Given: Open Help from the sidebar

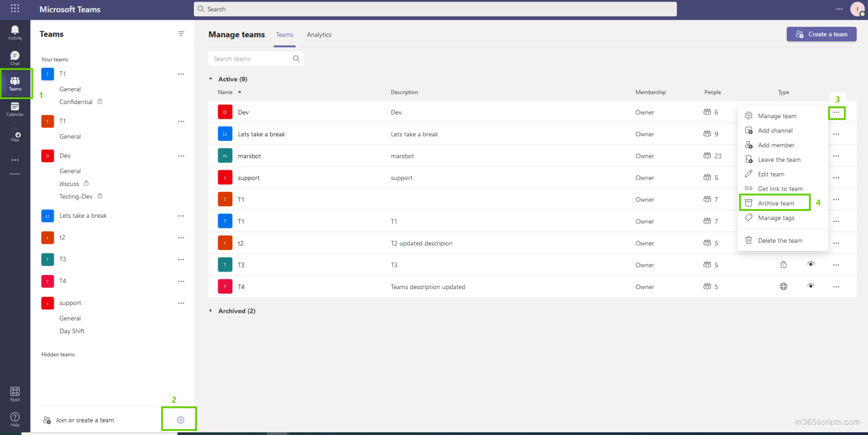Looking at the screenshot, I should 15,417.
